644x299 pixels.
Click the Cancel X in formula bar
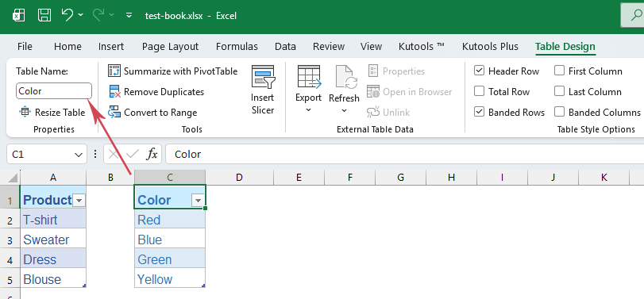pos(114,154)
